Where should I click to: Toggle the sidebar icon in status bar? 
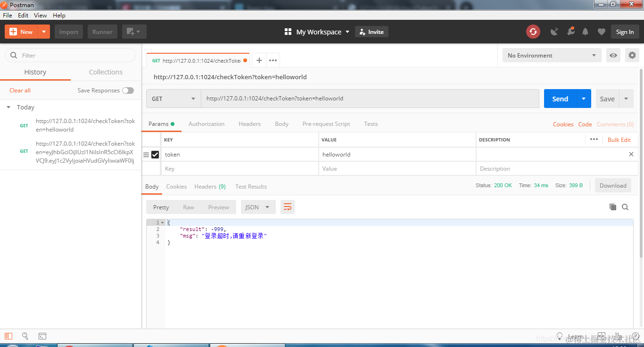tap(8, 336)
